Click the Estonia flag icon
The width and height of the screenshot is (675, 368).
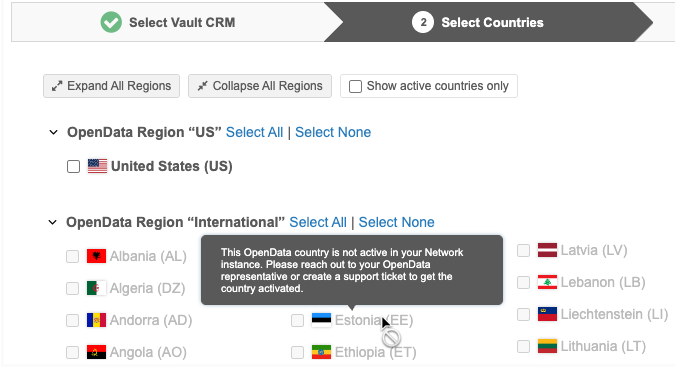(x=321, y=320)
